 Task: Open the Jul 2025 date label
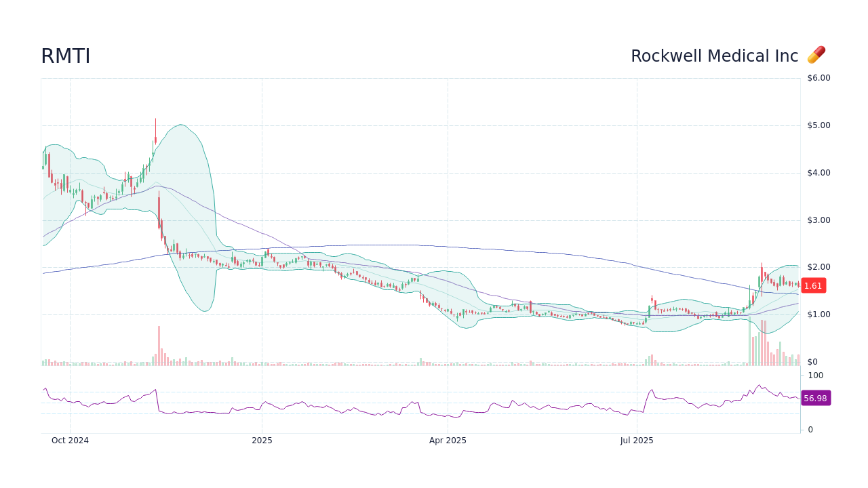[637, 440]
